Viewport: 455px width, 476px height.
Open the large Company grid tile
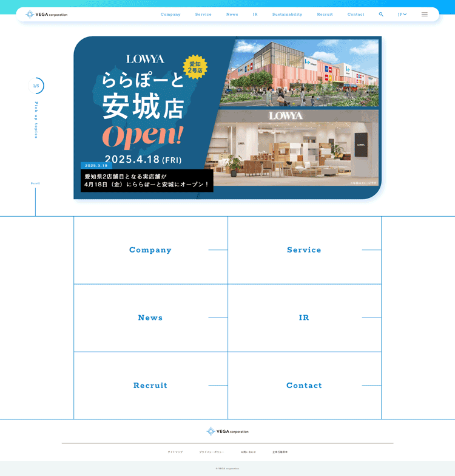tap(150, 250)
